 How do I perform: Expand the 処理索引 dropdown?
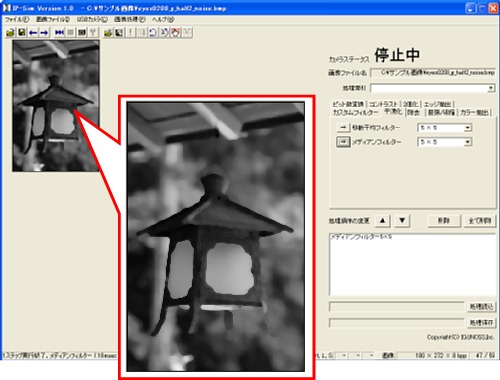pyautogui.click(x=491, y=88)
